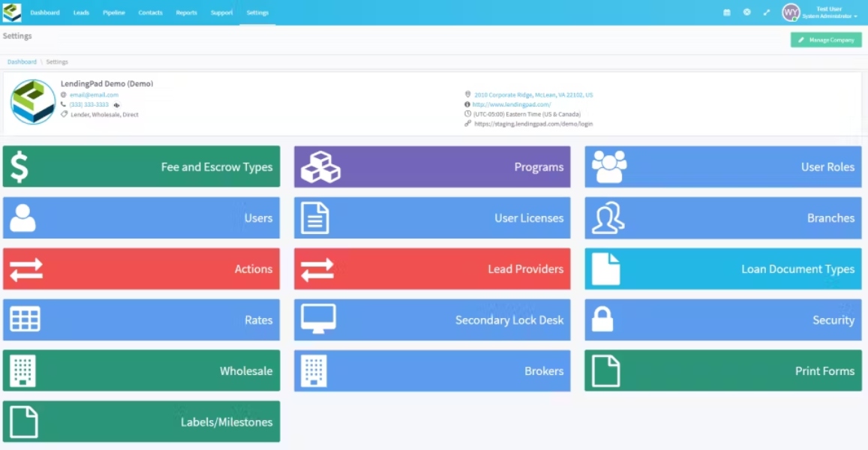Open the Test User account dropdown
Screen dimensions: 868x450
point(821,12)
